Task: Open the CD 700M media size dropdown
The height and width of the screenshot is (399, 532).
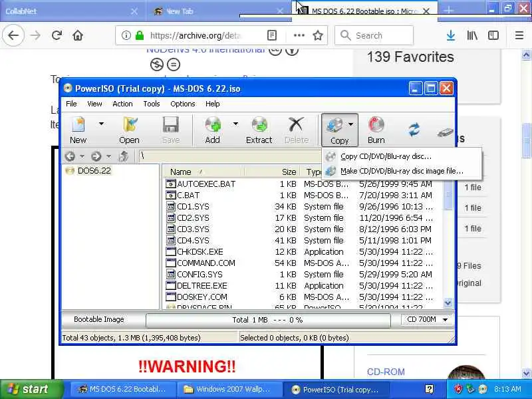Action: click(428, 320)
